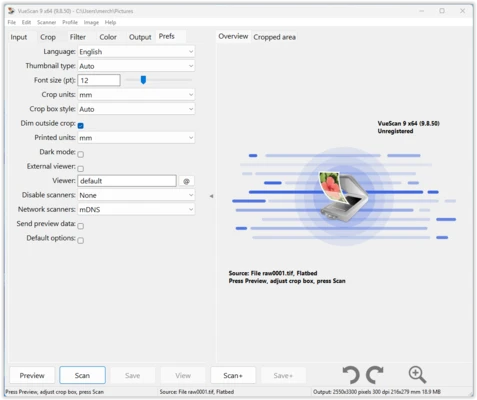Viewport: 477px width, 400px height.
Task: Switch to Cropped area tab
Action: [274, 37]
